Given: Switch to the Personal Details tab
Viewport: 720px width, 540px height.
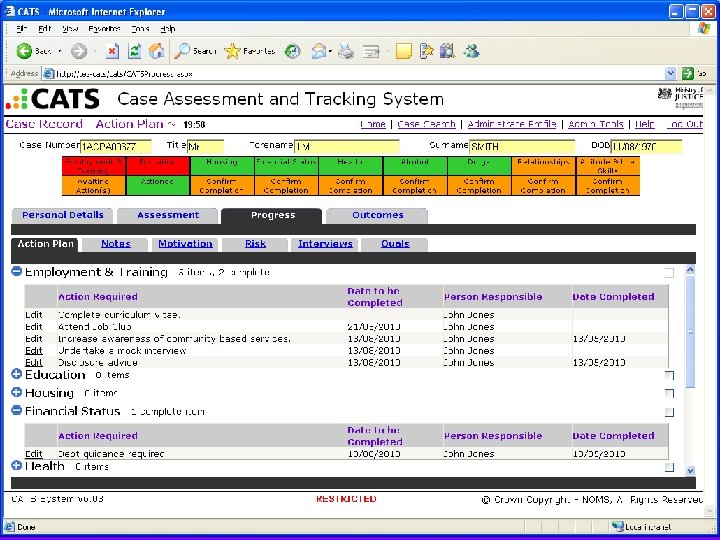Looking at the screenshot, I should 62,215.
